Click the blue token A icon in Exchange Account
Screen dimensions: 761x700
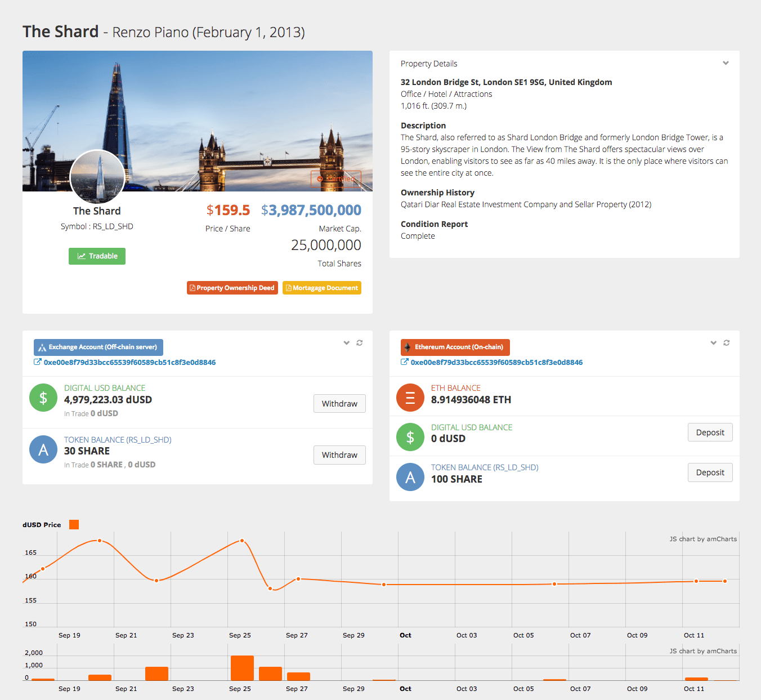pos(43,449)
